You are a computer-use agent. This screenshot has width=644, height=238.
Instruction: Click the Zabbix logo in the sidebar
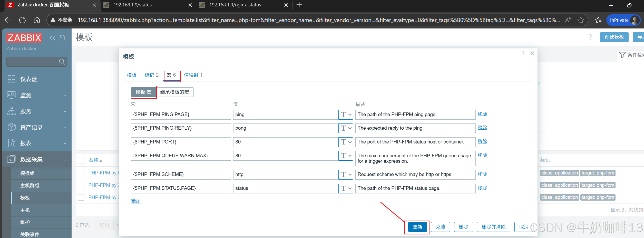tap(24, 38)
